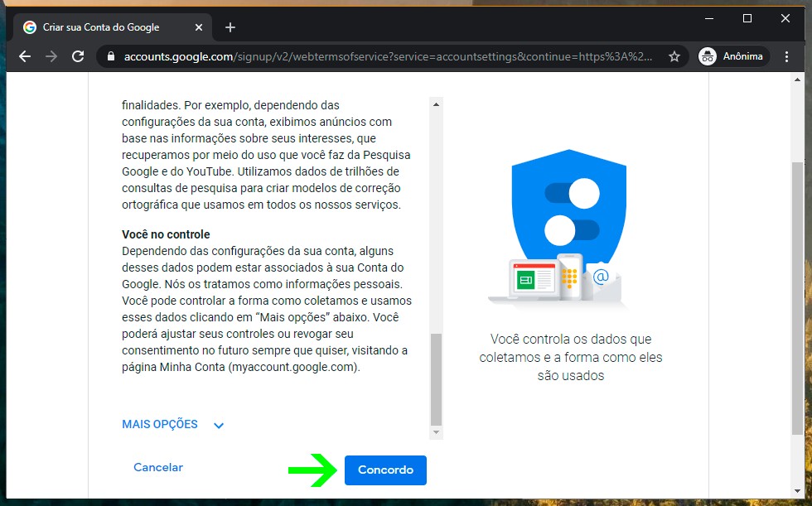The height and width of the screenshot is (506, 812).
Task: Click the terms box scroll-down arrow
Action: point(437,433)
